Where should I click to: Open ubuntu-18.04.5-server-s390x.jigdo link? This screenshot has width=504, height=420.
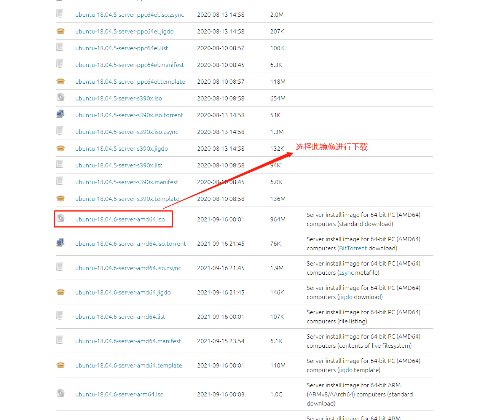pyautogui.click(x=121, y=149)
